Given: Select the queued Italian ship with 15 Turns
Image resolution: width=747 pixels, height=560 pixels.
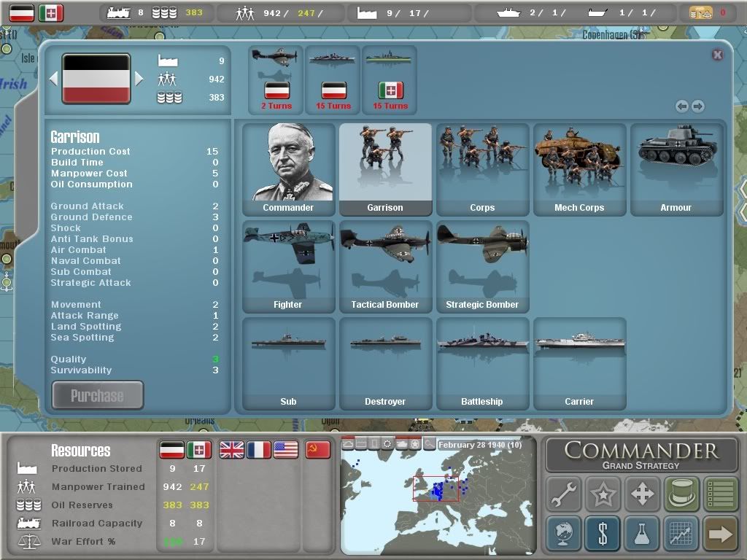Looking at the screenshot, I should coord(390,80).
